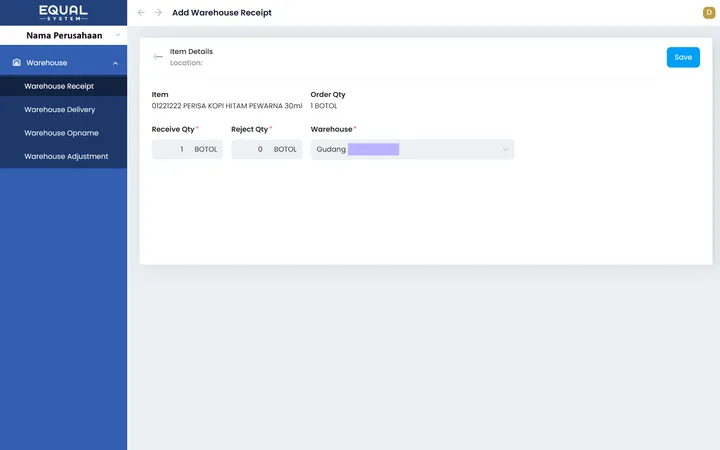720x450 pixels.
Task: Click the 'Add Warehouse Receipt' page title
Action: 222,12
